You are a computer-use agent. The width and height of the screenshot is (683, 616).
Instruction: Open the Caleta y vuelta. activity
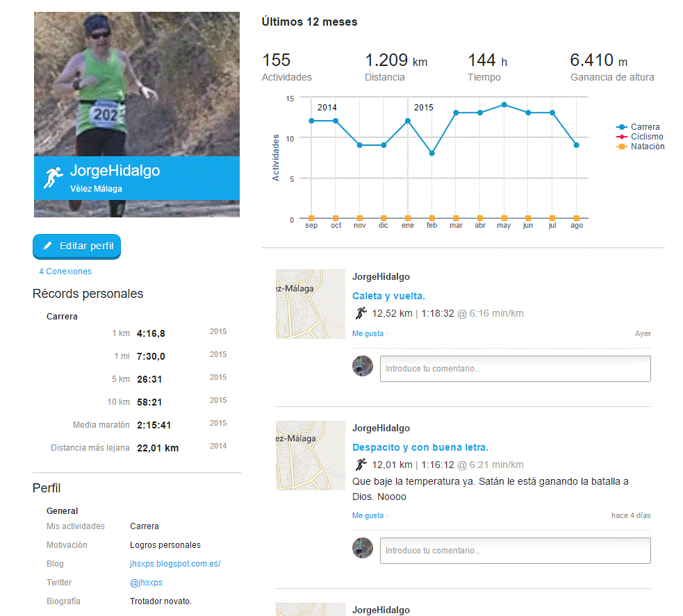388,296
